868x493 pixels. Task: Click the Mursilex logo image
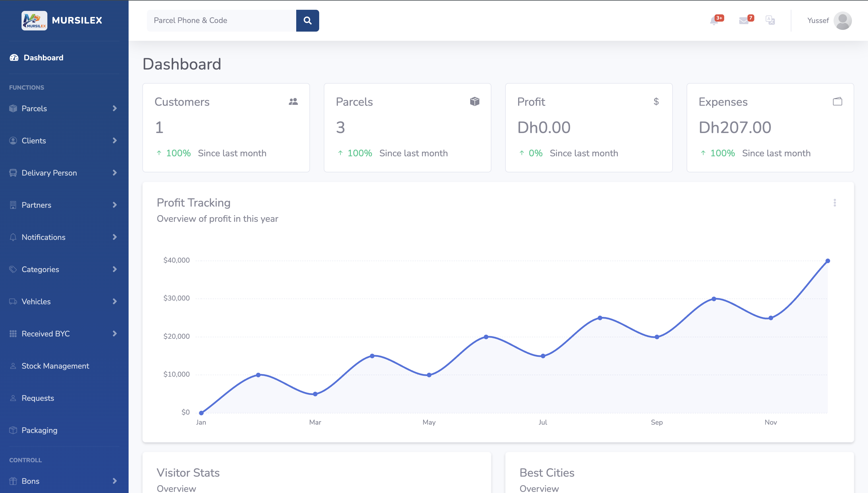pos(34,20)
